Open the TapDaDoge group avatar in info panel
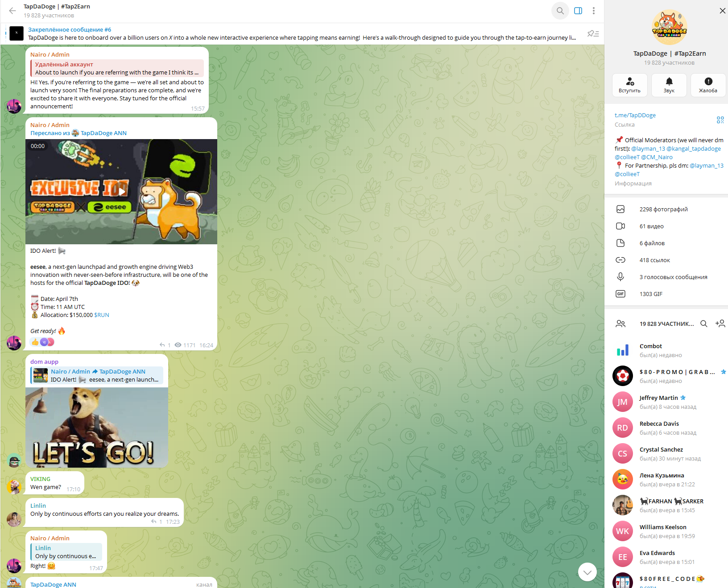This screenshot has width=728, height=588. (x=669, y=27)
